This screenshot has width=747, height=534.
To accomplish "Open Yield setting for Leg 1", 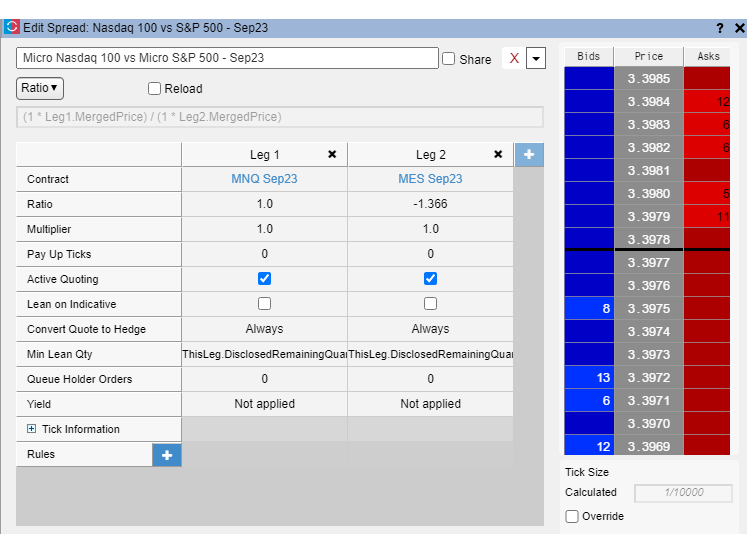I will pyautogui.click(x=264, y=404).
